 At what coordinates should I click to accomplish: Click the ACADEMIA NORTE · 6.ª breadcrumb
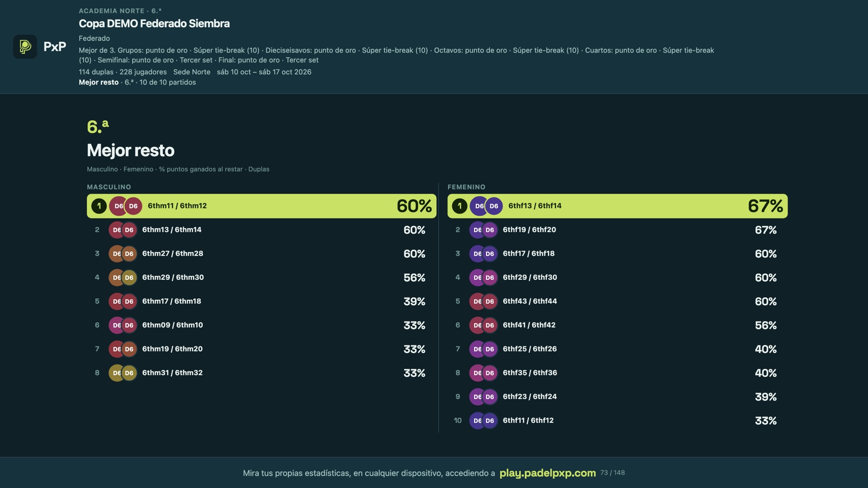[120, 11]
